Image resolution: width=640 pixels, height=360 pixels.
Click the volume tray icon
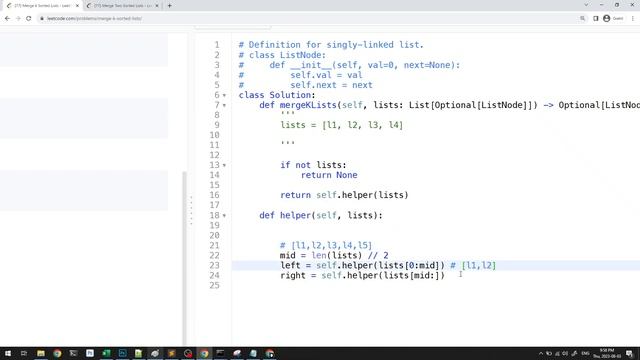click(565, 353)
